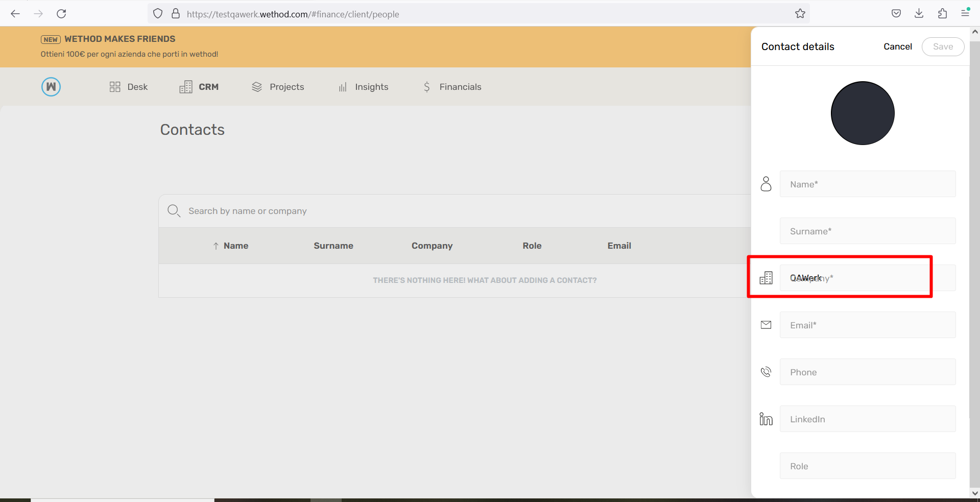Open the browser downloads icon
Screen dimensions: 980x502
[919, 14]
